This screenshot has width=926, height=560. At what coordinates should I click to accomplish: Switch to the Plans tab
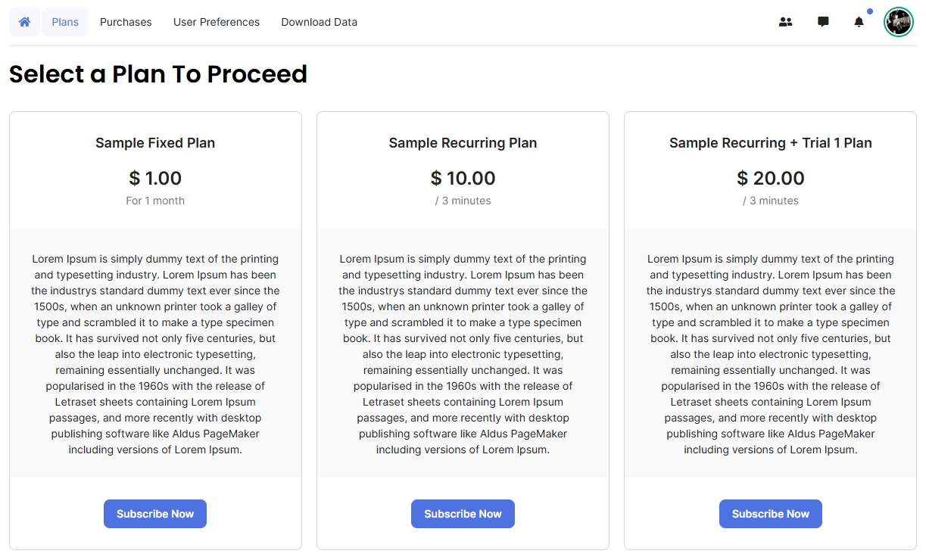(x=65, y=22)
